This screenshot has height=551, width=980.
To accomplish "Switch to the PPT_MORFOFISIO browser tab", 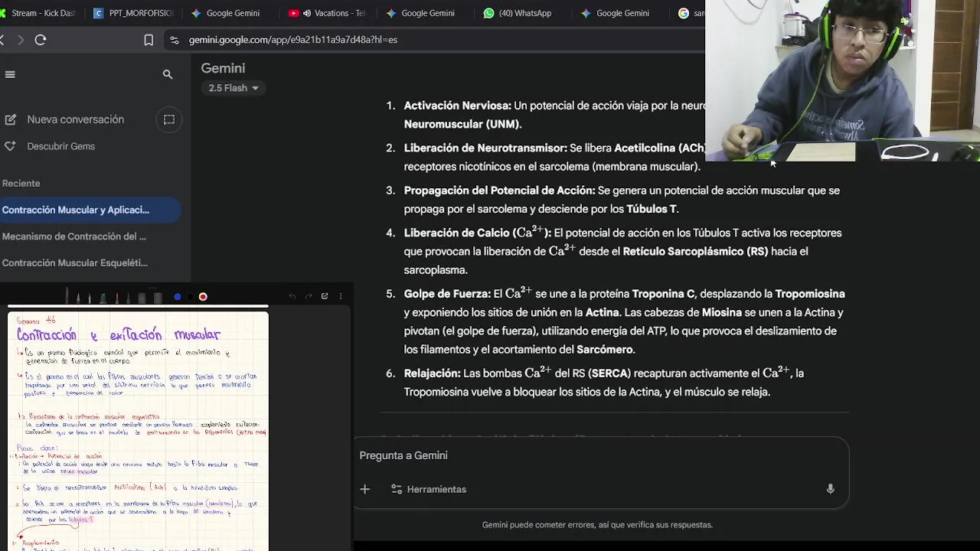I will point(136,13).
